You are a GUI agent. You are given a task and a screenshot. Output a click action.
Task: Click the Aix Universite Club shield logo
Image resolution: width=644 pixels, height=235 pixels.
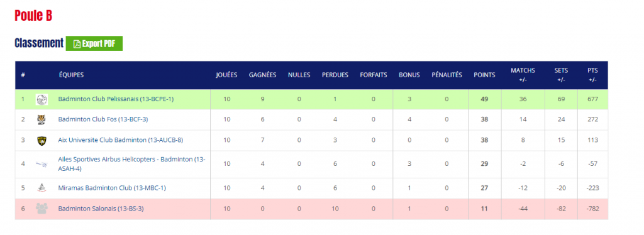42,140
